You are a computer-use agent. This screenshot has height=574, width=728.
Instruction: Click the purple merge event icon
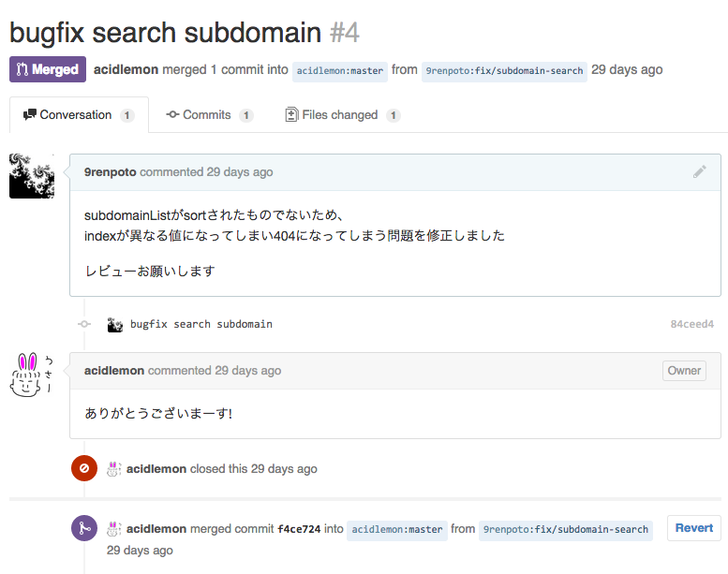[x=84, y=528]
